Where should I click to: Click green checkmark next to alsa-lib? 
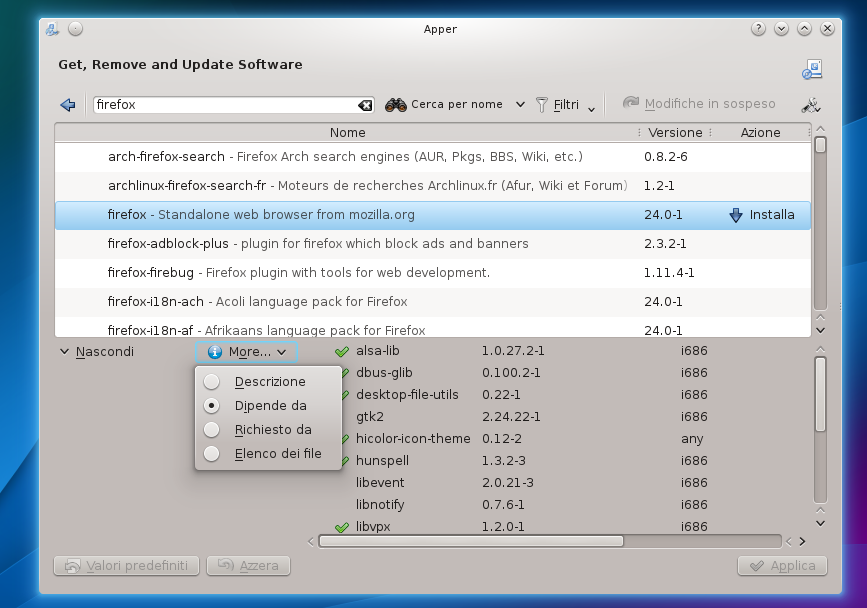(x=342, y=351)
